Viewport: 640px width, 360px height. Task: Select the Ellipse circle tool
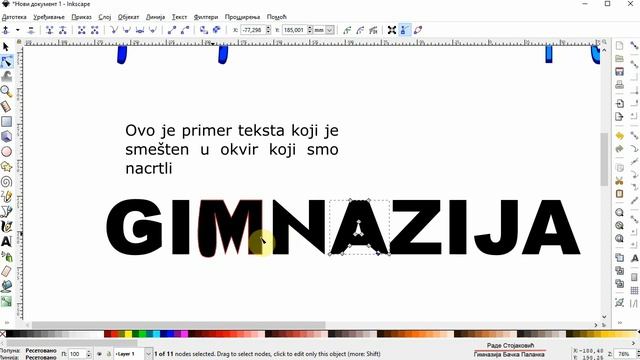[6, 151]
